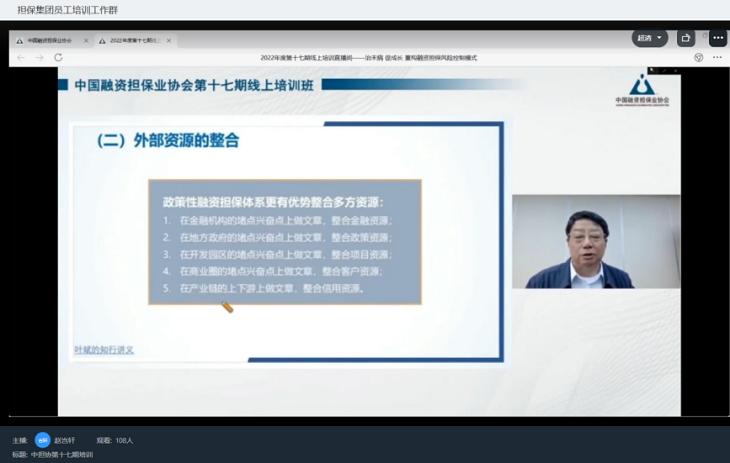Click the blue host avatar next to 赵岂轩

[x=42, y=440]
